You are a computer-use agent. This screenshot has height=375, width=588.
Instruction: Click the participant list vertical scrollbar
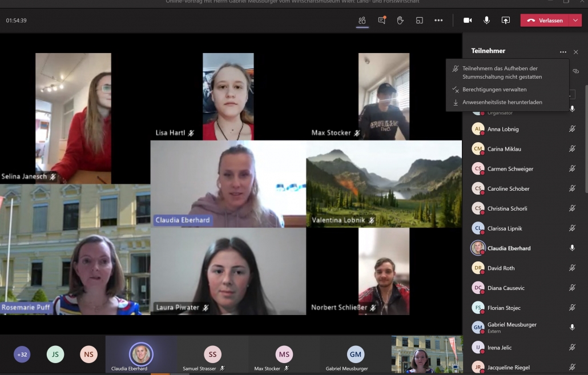[585, 143]
